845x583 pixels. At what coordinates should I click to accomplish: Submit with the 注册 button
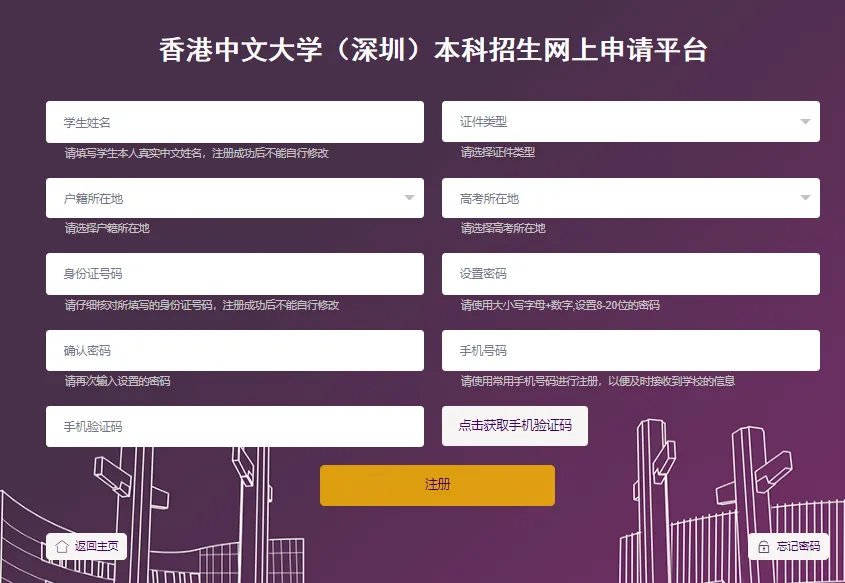point(437,485)
